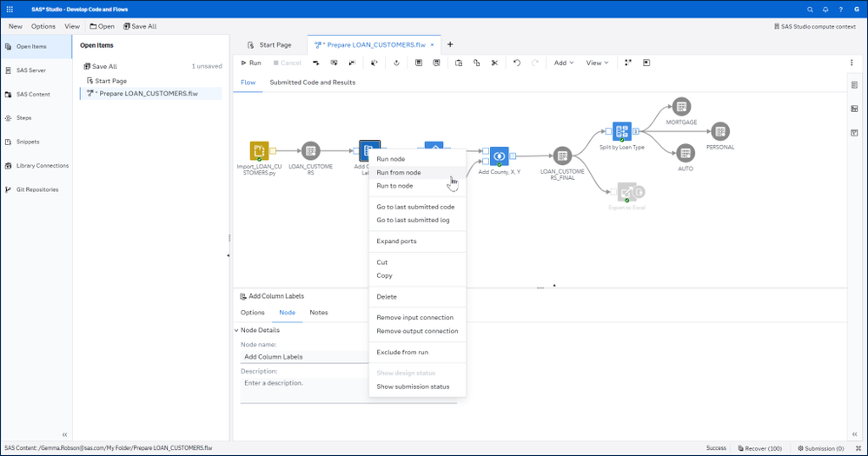Choose Expand ports in context menu
868x456 pixels.
pos(417,241)
